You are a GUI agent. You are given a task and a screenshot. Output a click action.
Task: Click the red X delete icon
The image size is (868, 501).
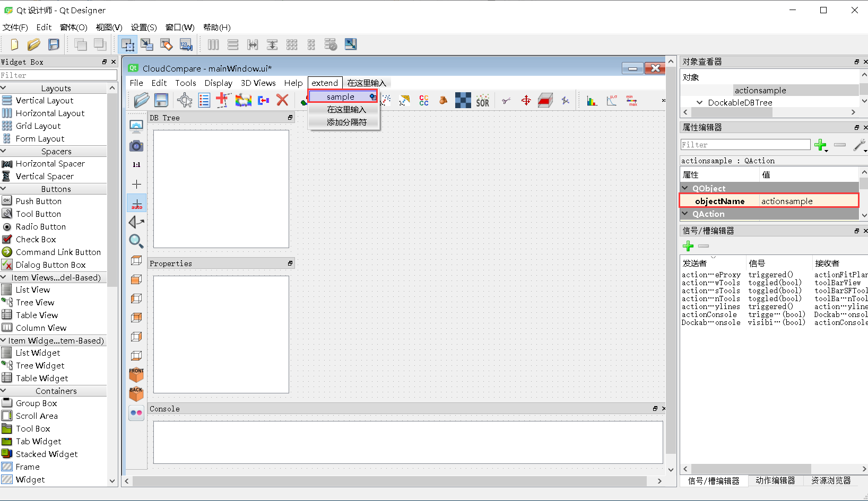click(282, 100)
